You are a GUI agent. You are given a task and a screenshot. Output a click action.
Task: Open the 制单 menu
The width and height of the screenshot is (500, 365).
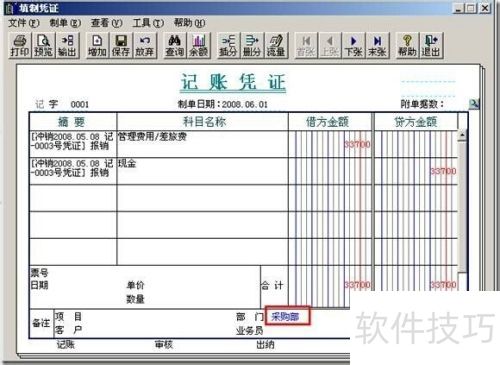click(x=65, y=23)
